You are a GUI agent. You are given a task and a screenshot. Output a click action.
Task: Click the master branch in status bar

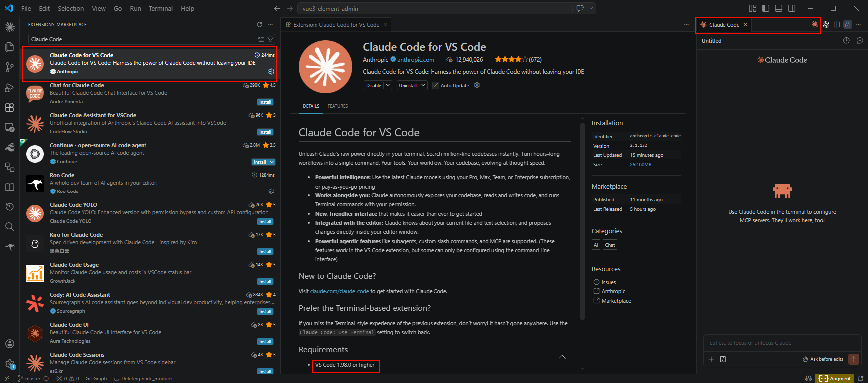tap(29, 379)
